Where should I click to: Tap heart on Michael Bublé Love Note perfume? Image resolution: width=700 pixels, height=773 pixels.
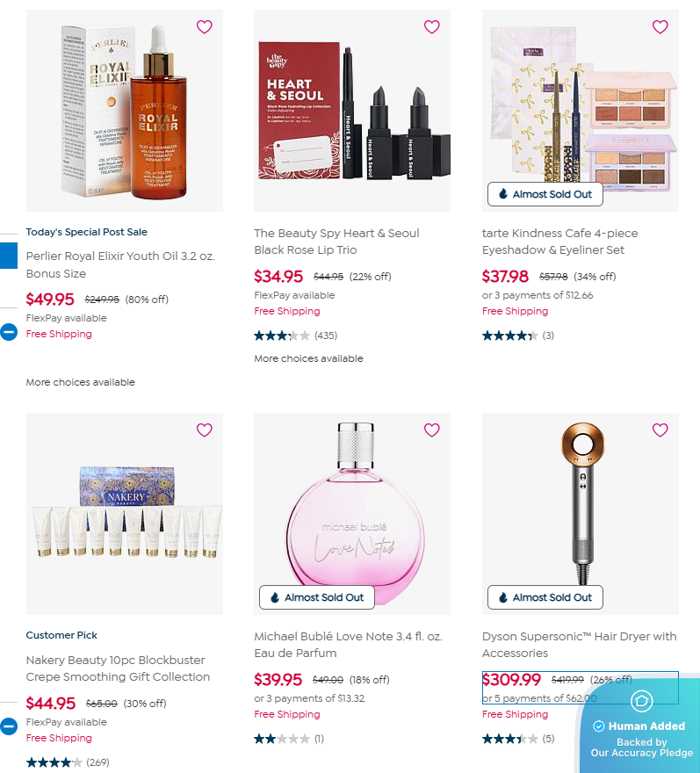432,430
